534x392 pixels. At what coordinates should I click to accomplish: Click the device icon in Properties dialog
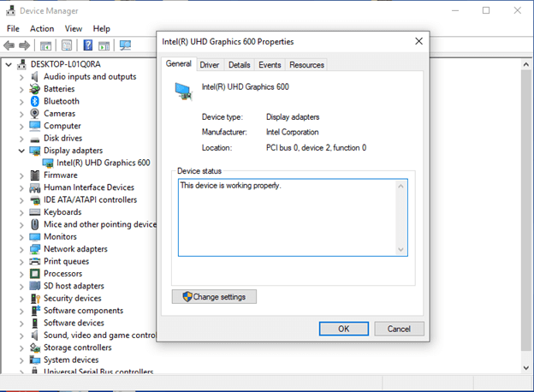coord(183,92)
